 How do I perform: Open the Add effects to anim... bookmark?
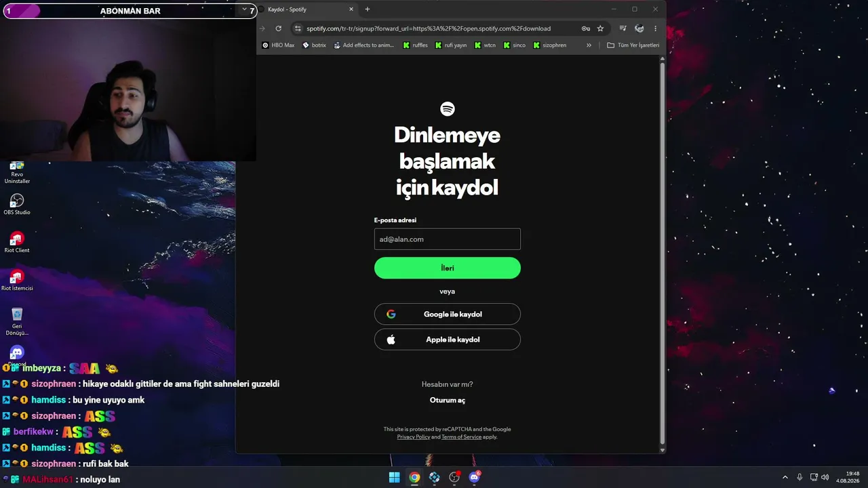[x=363, y=45]
